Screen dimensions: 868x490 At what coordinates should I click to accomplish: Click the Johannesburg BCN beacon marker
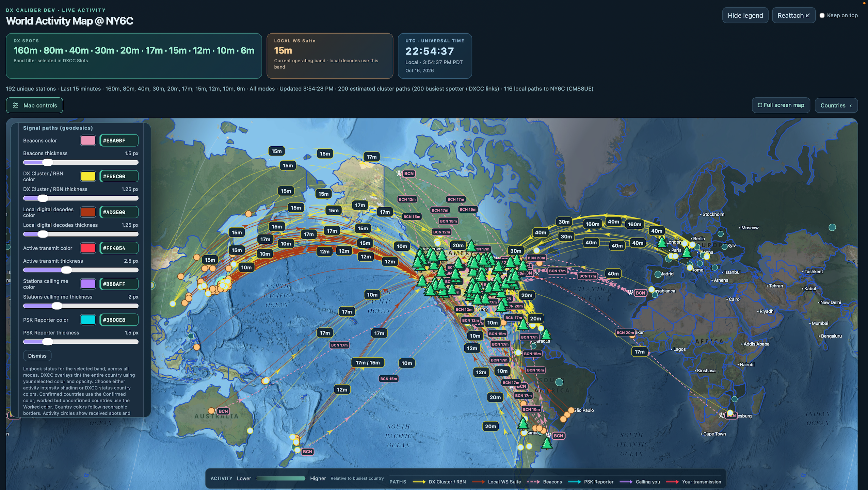tap(731, 415)
